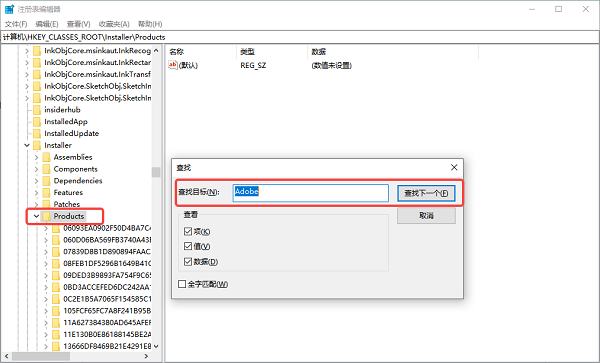Click the folder icon of InstalledApp key
Screen dimensions: 600x363
37,122
